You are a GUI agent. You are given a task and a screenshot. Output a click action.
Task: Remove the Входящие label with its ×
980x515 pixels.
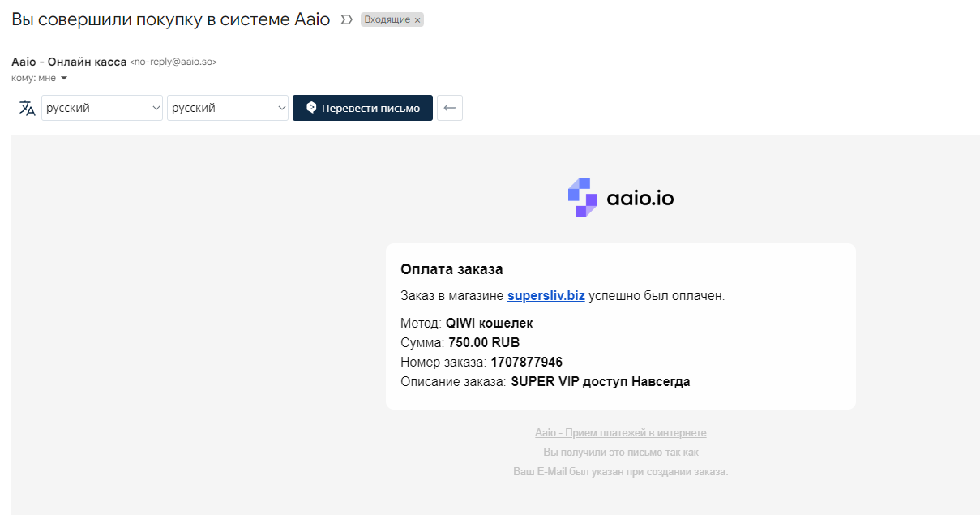[417, 20]
